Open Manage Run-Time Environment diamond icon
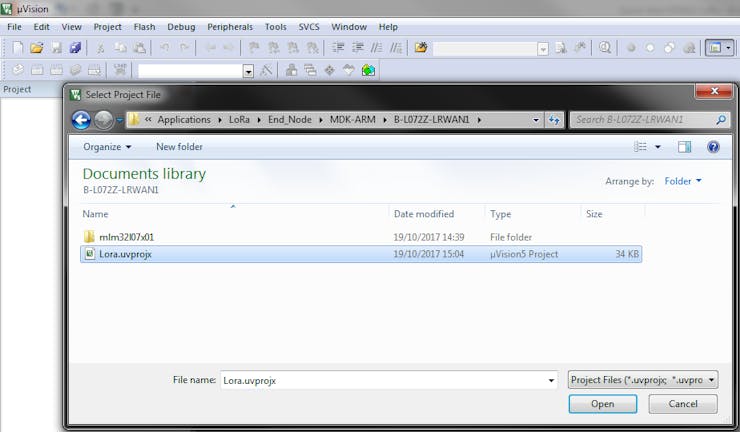 [x=329, y=70]
